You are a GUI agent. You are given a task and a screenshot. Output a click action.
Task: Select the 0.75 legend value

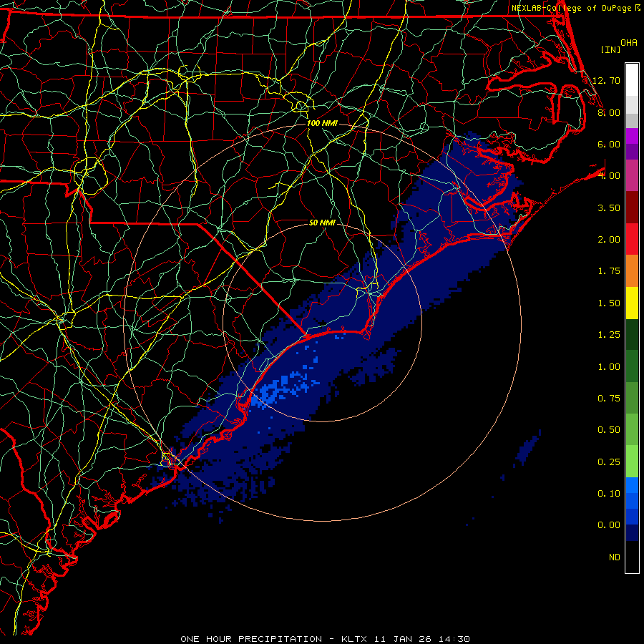(x=609, y=399)
